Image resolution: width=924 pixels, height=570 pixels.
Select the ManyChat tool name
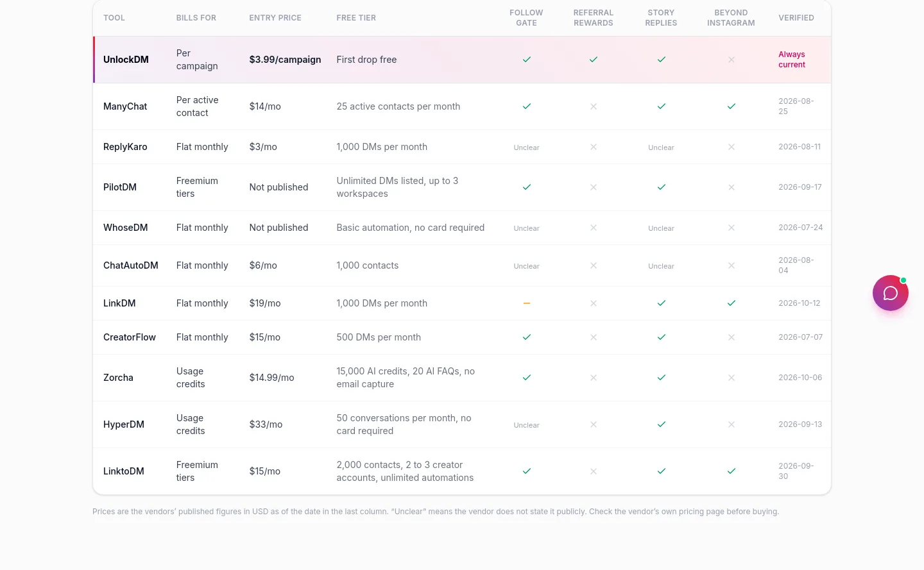click(x=125, y=106)
